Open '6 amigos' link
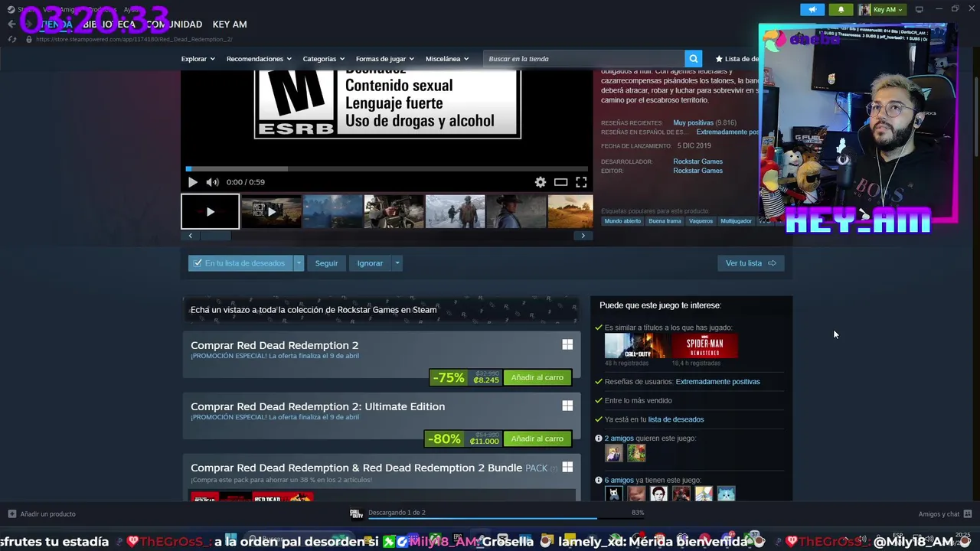The height and width of the screenshot is (551, 980). pos(619,481)
